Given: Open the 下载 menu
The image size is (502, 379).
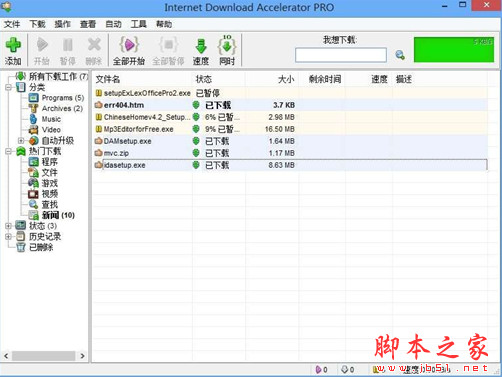Looking at the screenshot, I should pos(37,24).
